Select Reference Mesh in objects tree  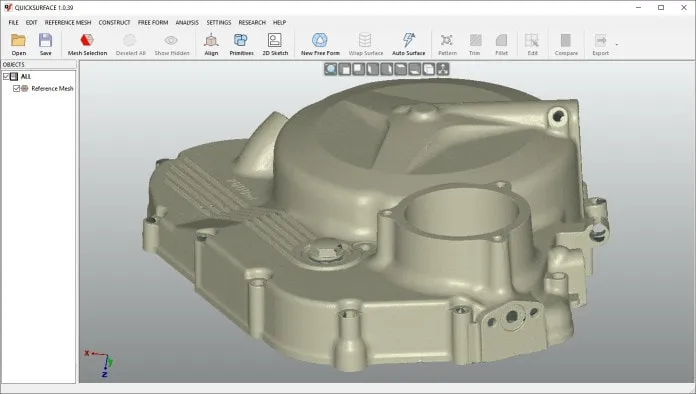(52, 88)
